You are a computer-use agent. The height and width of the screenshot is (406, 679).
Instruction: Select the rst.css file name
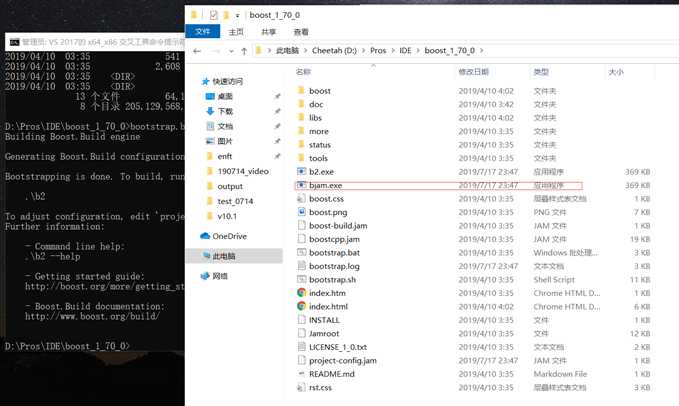[x=320, y=387]
